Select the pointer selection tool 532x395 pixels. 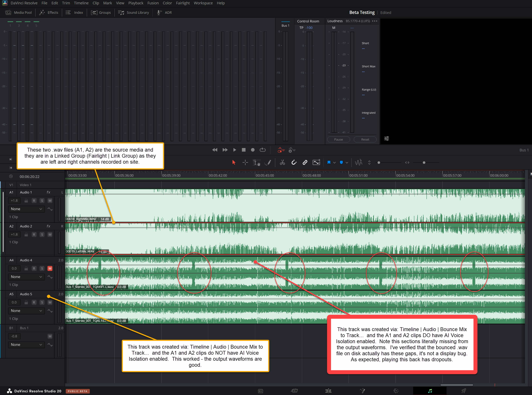pos(234,163)
